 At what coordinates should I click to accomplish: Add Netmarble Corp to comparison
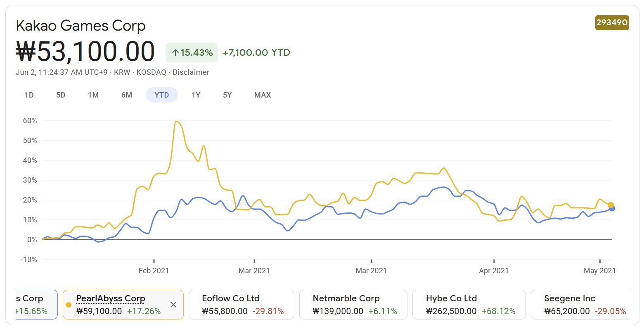click(x=353, y=305)
